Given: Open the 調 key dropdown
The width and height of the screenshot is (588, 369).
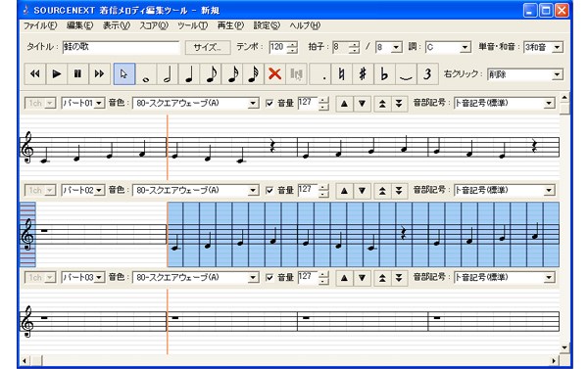Looking at the screenshot, I should coord(465,47).
